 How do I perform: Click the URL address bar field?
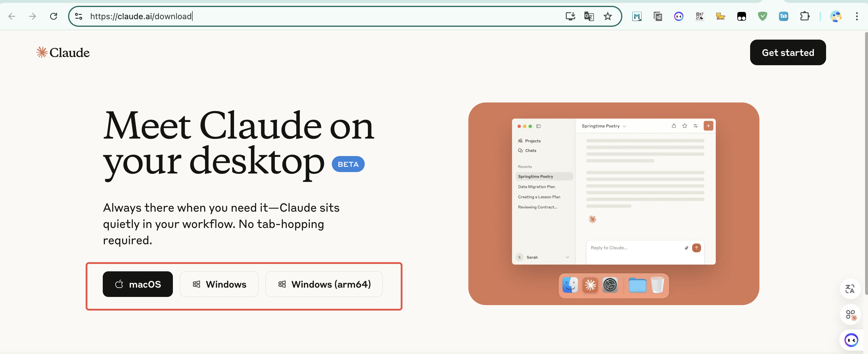click(x=303, y=16)
